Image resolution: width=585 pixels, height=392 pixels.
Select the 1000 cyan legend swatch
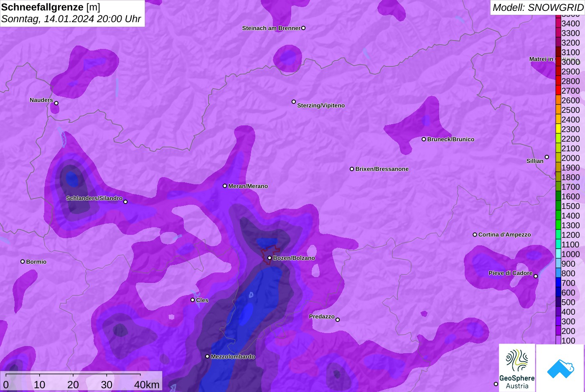point(558,254)
